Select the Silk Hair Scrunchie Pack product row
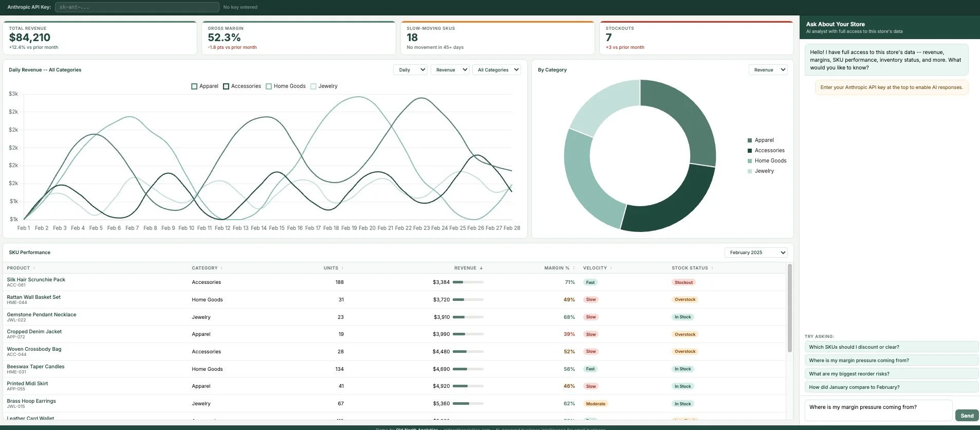This screenshot has height=430, width=980. [394, 282]
